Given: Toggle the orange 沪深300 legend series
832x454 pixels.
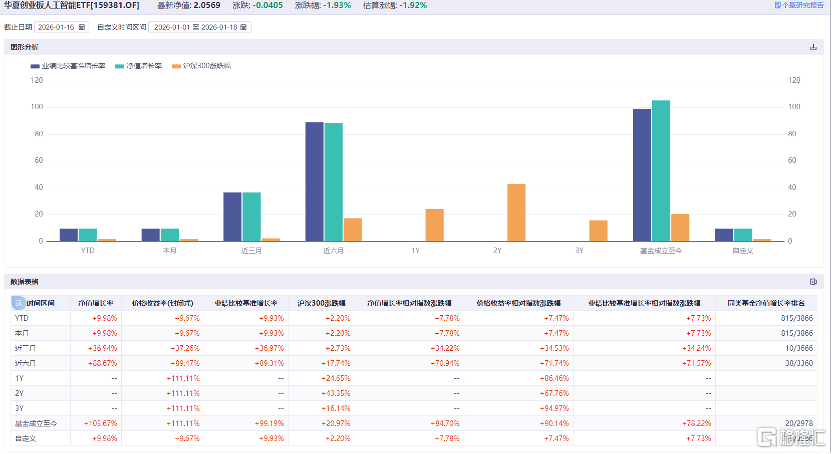Looking at the screenshot, I should coord(201,66).
